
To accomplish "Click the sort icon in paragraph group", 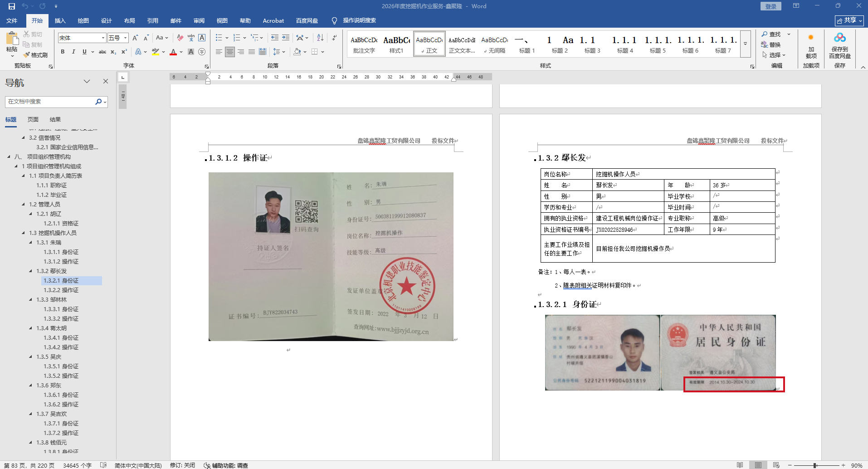I will (320, 38).
